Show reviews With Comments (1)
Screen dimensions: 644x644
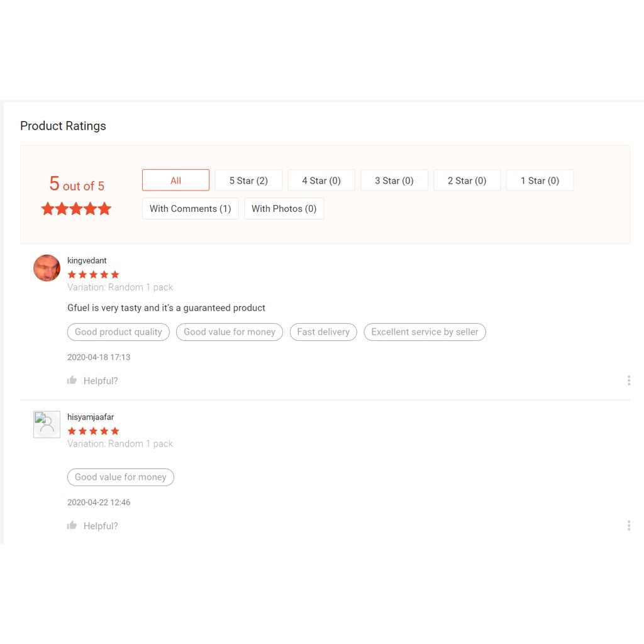tap(191, 209)
